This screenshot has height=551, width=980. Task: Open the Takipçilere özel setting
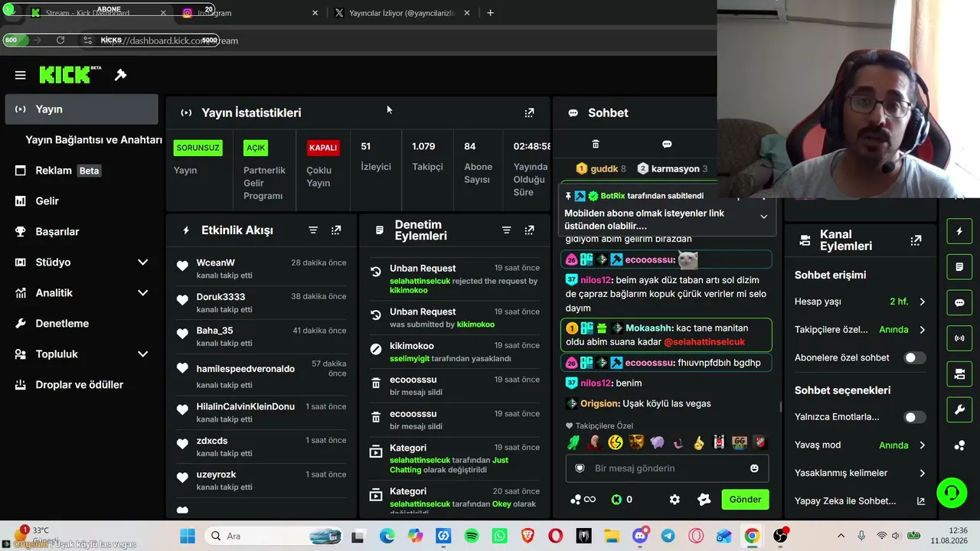(x=861, y=329)
